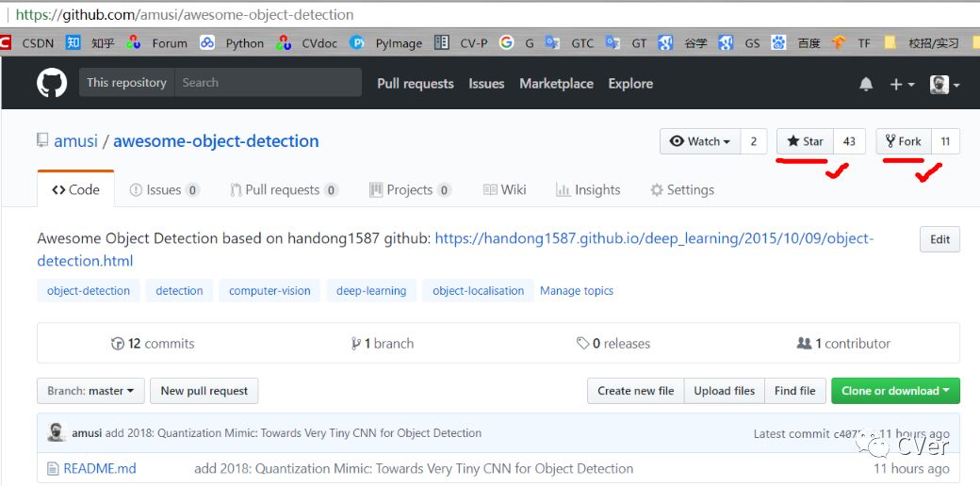Open the GitHub logo home icon
Screen dimensions: 980x486
click(x=52, y=83)
